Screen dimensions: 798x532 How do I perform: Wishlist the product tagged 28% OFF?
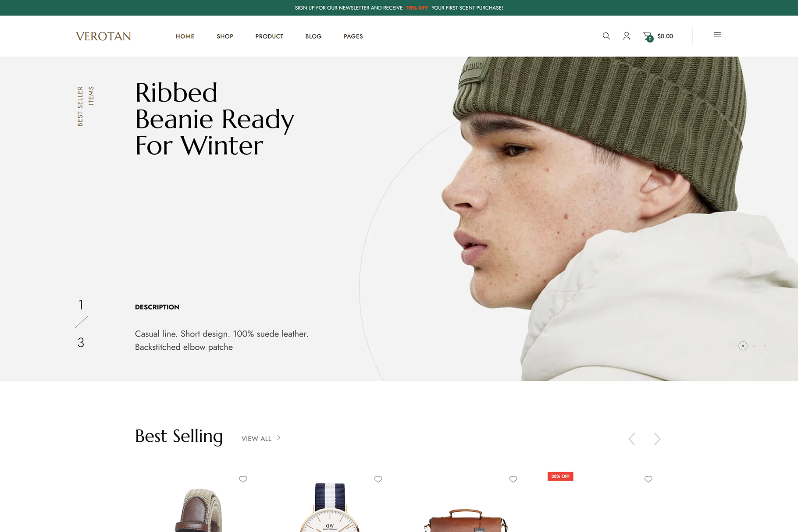(x=648, y=479)
